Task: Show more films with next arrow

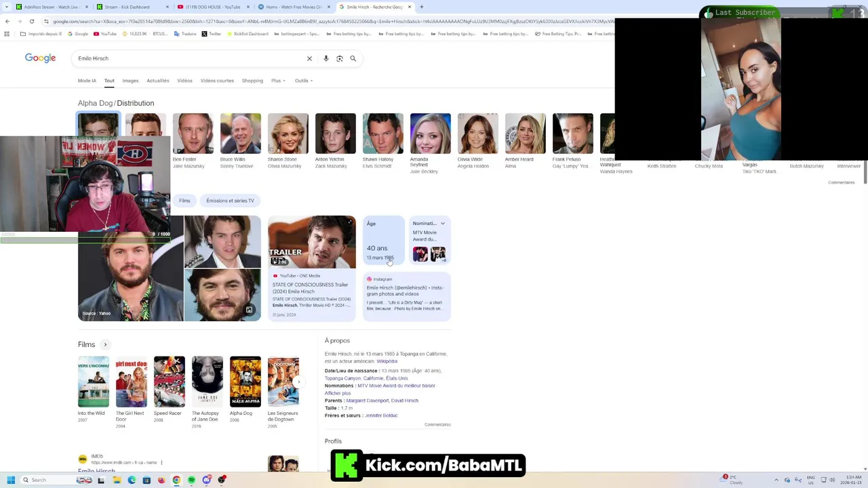Action: pos(298,382)
